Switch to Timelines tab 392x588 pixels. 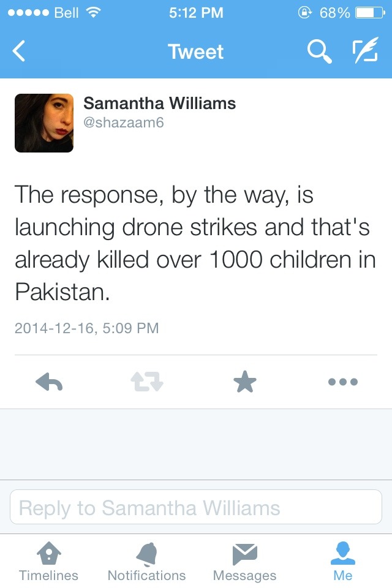tap(49, 562)
